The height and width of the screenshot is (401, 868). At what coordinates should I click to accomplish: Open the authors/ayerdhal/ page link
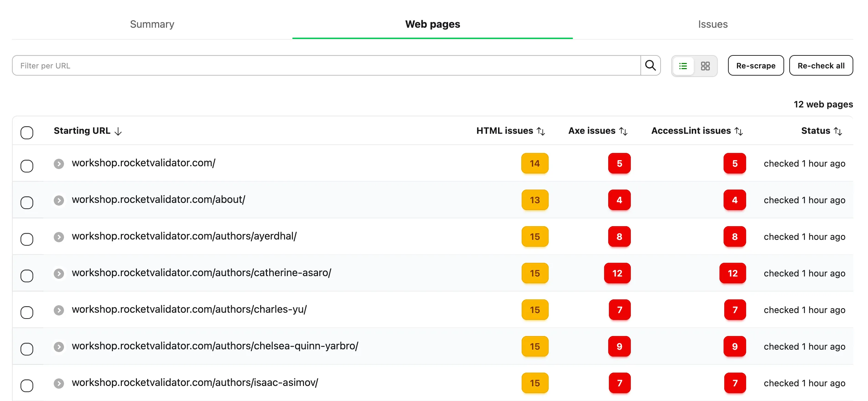[x=184, y=236]
